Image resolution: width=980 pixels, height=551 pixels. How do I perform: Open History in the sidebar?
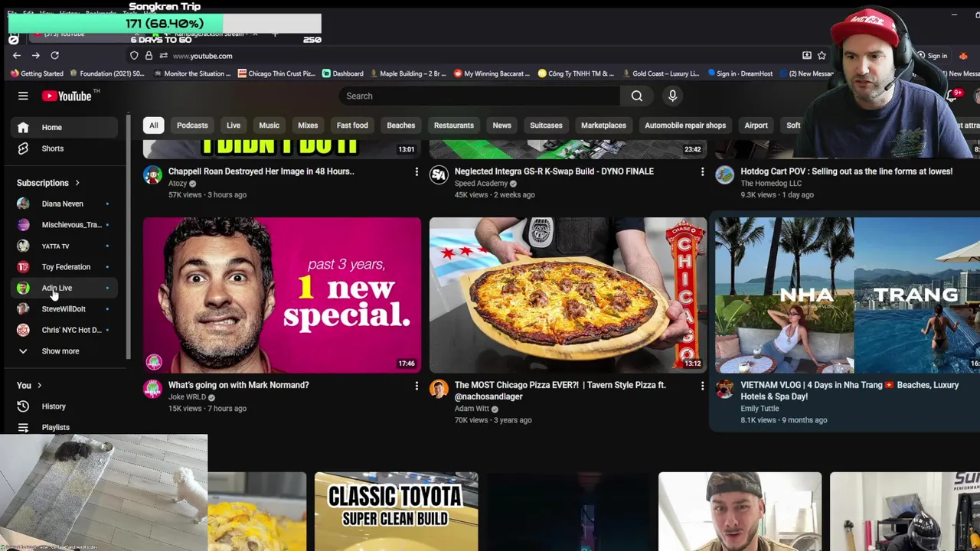click(65, 406)
